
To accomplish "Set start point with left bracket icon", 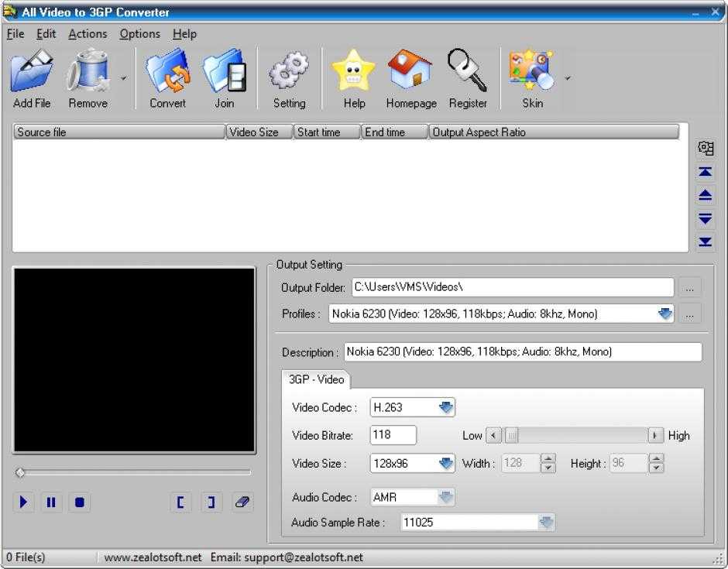I will (x=180, y=502).
